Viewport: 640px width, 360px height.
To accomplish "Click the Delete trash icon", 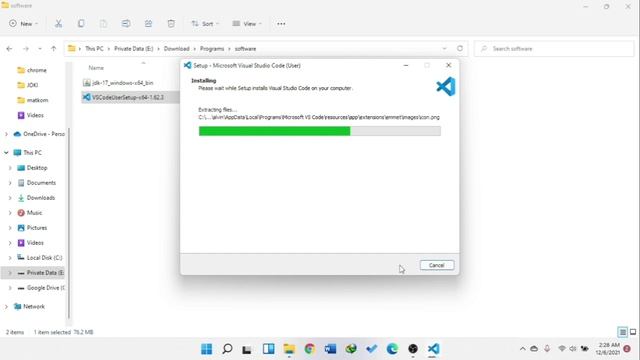I will [171, 24].
